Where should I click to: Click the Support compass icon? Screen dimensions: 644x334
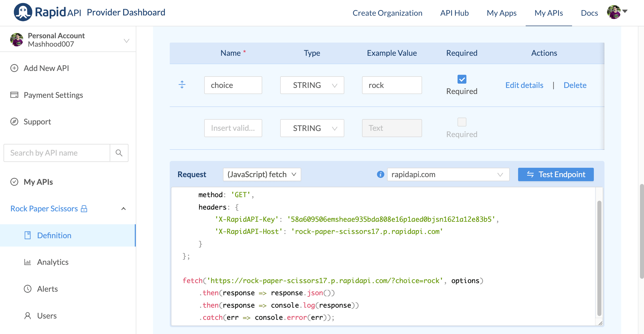pyautogui.click(x=14, y=122)
